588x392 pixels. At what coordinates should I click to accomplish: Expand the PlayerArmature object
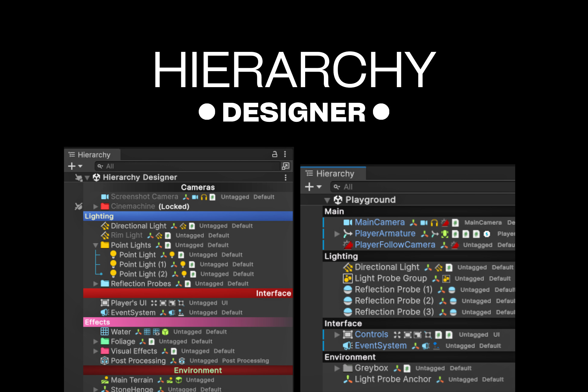[337, 234]
